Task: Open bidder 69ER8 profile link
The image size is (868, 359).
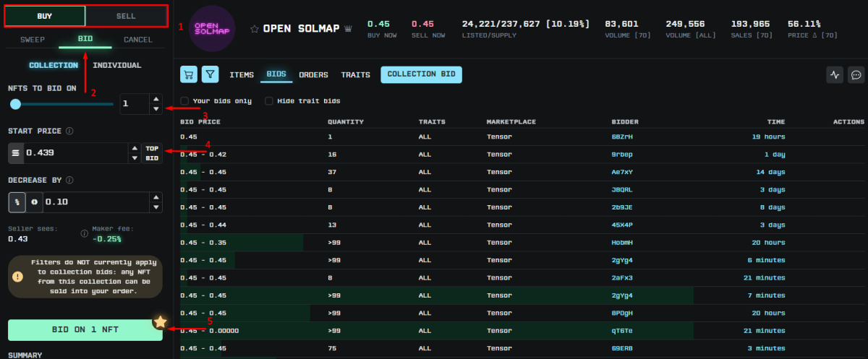Action: [x=623, y=348]
